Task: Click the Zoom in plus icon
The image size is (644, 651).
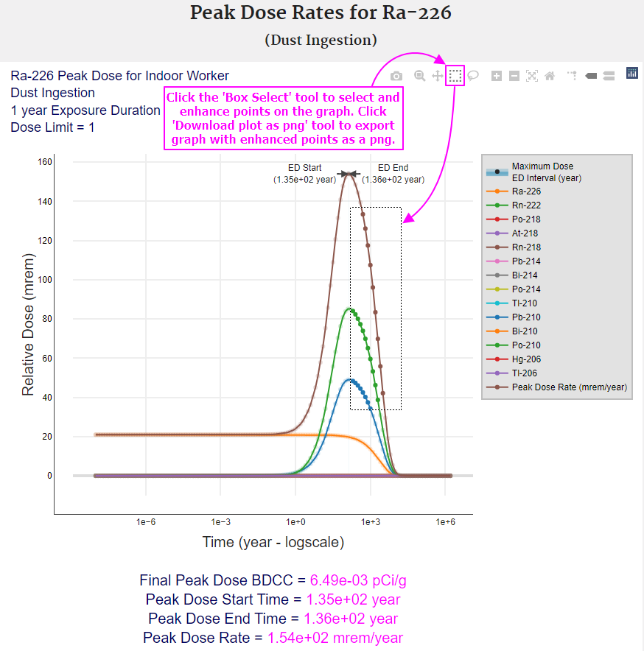Action: 497,76
